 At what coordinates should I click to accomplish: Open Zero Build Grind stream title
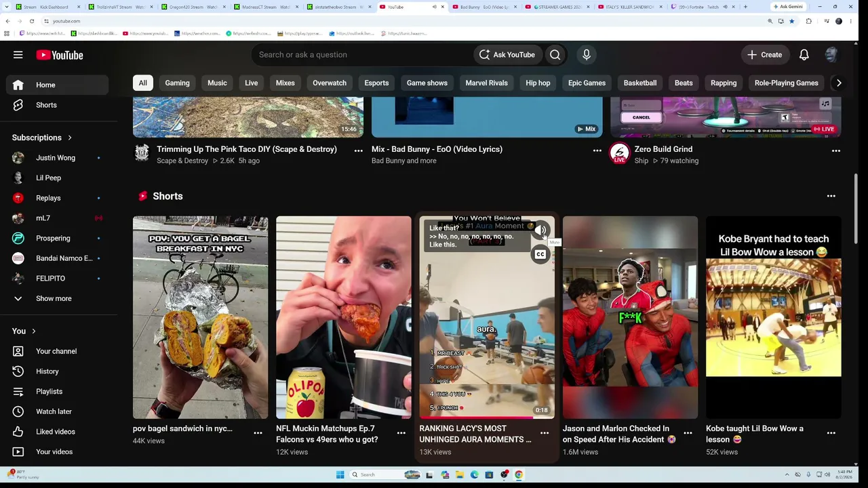663,149
